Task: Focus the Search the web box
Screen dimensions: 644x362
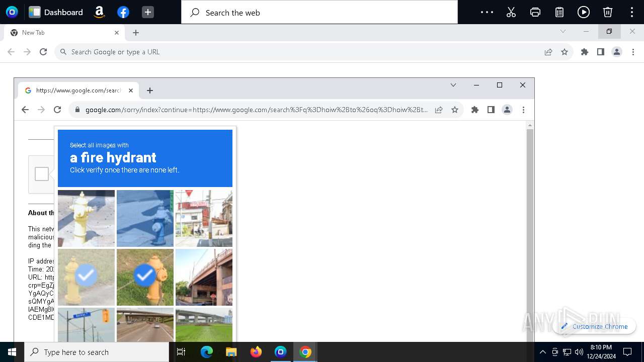Action: tap(319, 12)
